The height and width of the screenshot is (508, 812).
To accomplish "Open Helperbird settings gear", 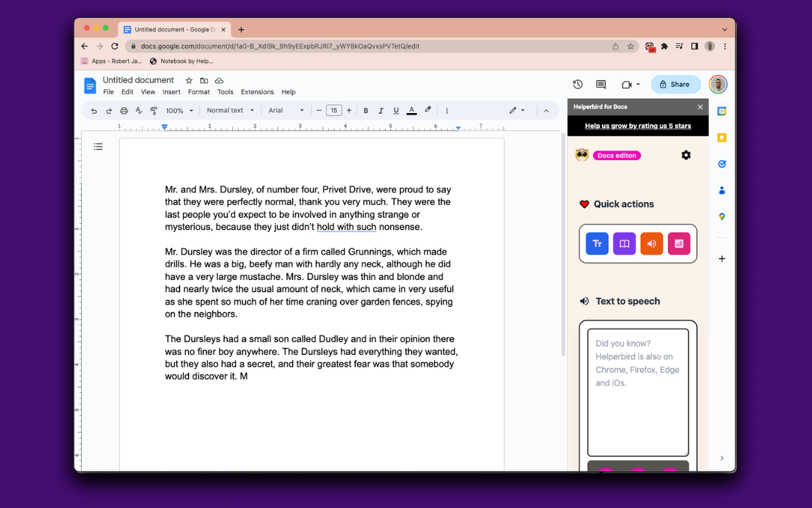I will pos(686,155).
